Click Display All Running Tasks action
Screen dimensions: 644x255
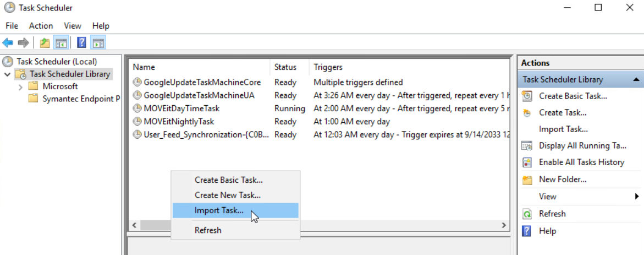tap(582, 145)
